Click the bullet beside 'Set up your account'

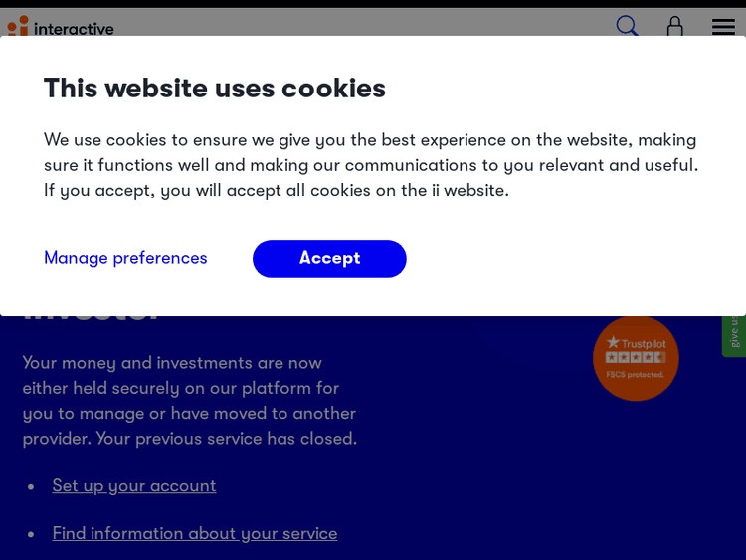click(x=31, y=486)
